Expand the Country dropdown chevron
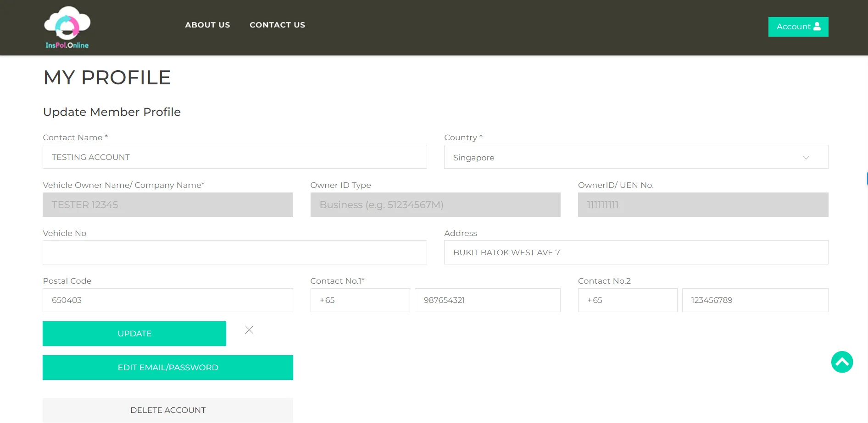 click(x=806, y=158)
